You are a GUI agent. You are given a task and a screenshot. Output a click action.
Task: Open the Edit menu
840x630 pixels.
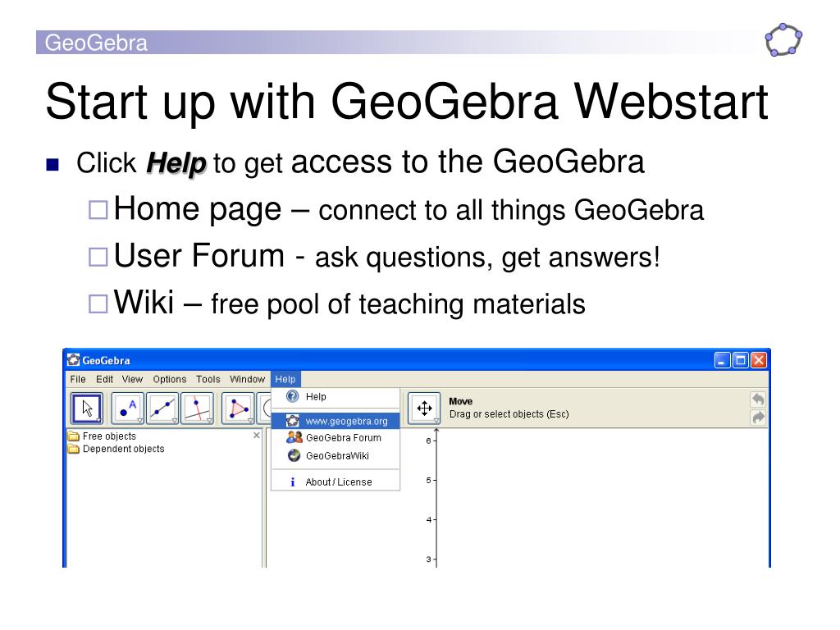(x=104, y=379)
